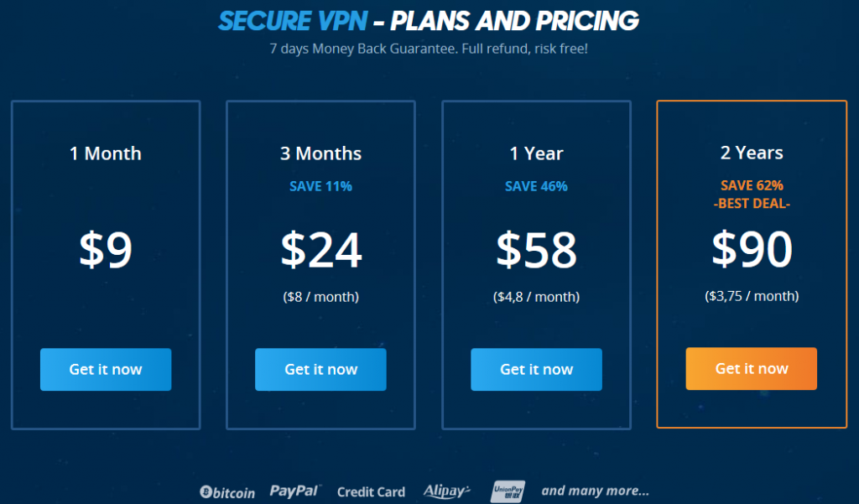Select the $9 price in the 1 Month card
Screen dimensions: 859x504
[106, 249]
